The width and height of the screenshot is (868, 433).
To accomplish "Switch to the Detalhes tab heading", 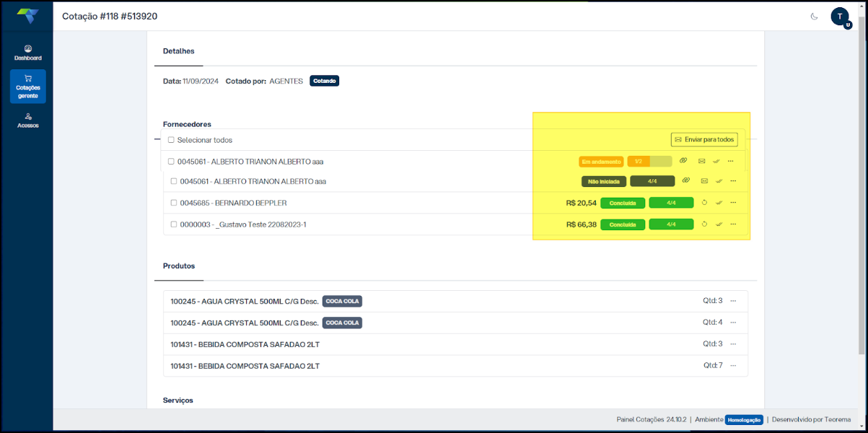I will pyautogui.click(x=179, y=51).
